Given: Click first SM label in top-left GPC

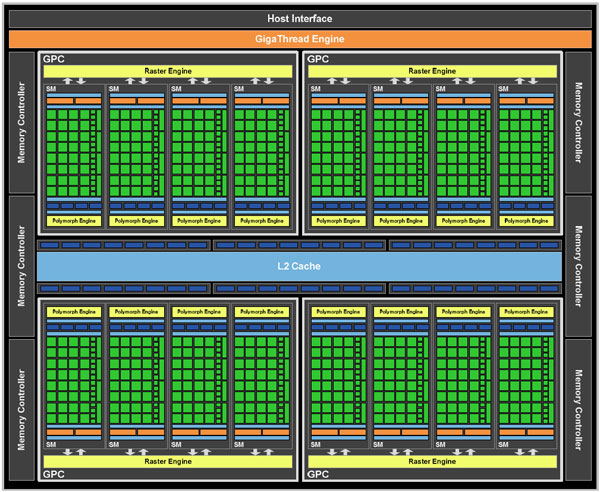Looking at the screenshot, I should pos(51,89).
